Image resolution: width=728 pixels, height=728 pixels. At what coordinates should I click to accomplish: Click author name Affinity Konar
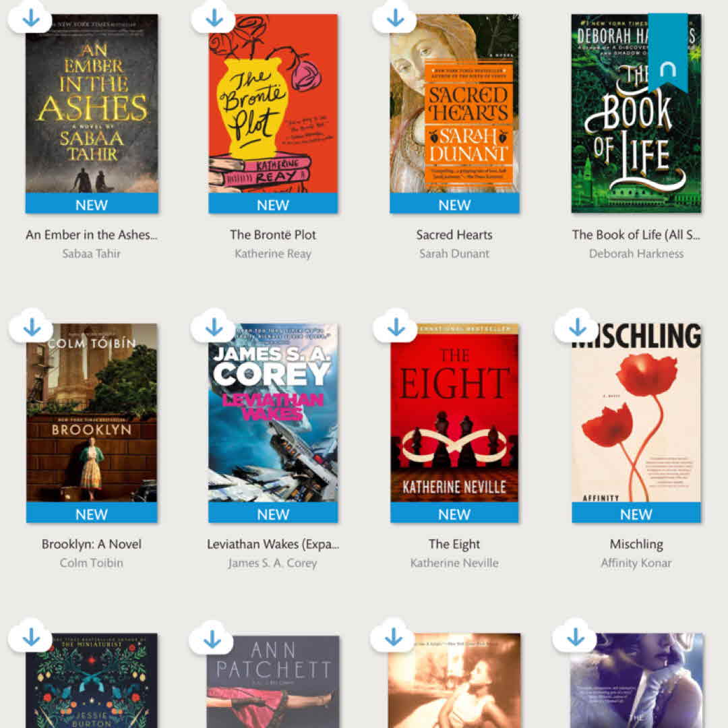[x=636, y=563]
